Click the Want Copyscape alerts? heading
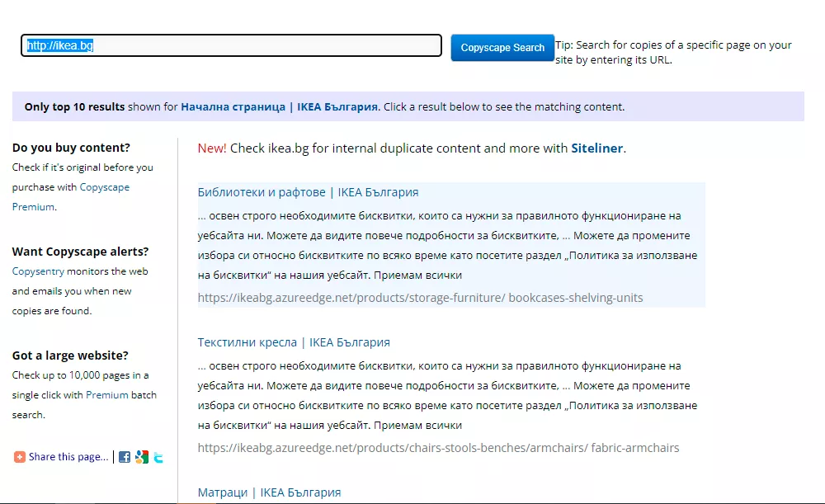825x504 pixels. click(x=81, y=252)
